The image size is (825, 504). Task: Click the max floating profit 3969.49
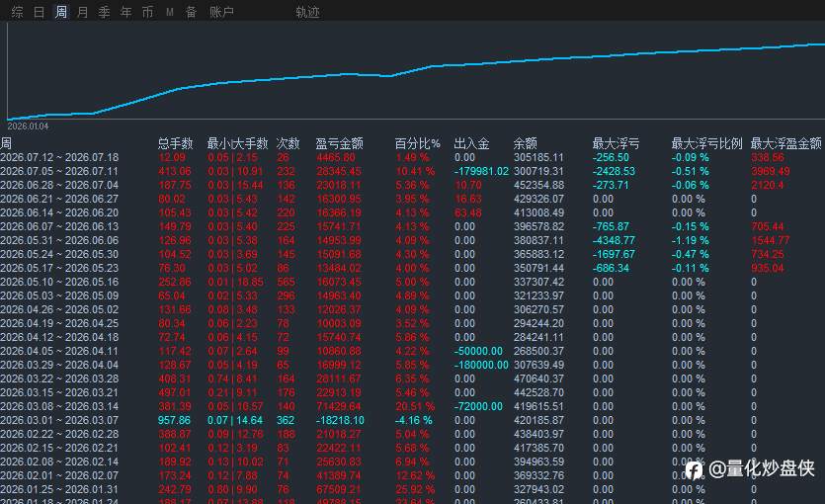point(771,171)
